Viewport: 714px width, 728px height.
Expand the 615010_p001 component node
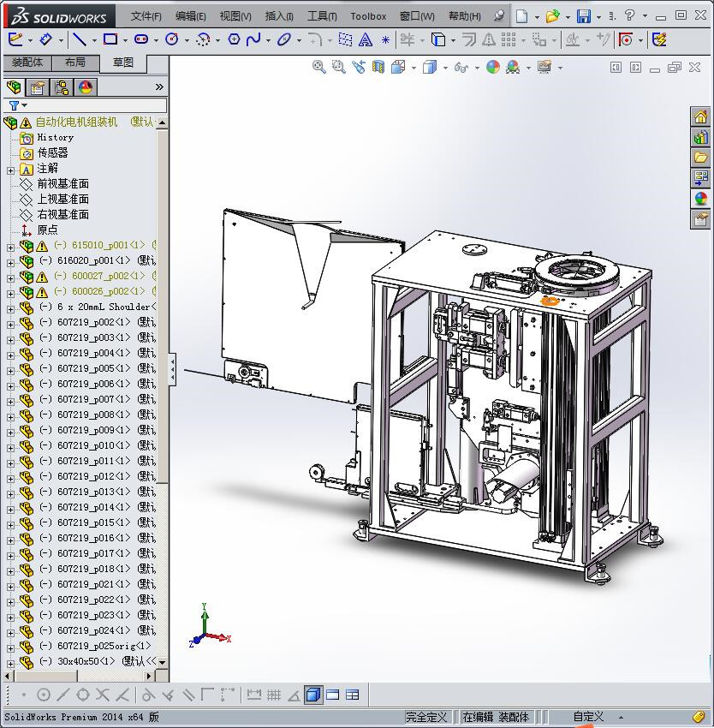tap(10, 246)
